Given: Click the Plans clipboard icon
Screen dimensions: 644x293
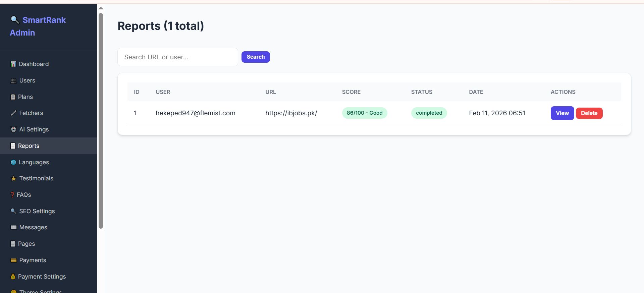Looking at the screenshot, I should (13, 97).
